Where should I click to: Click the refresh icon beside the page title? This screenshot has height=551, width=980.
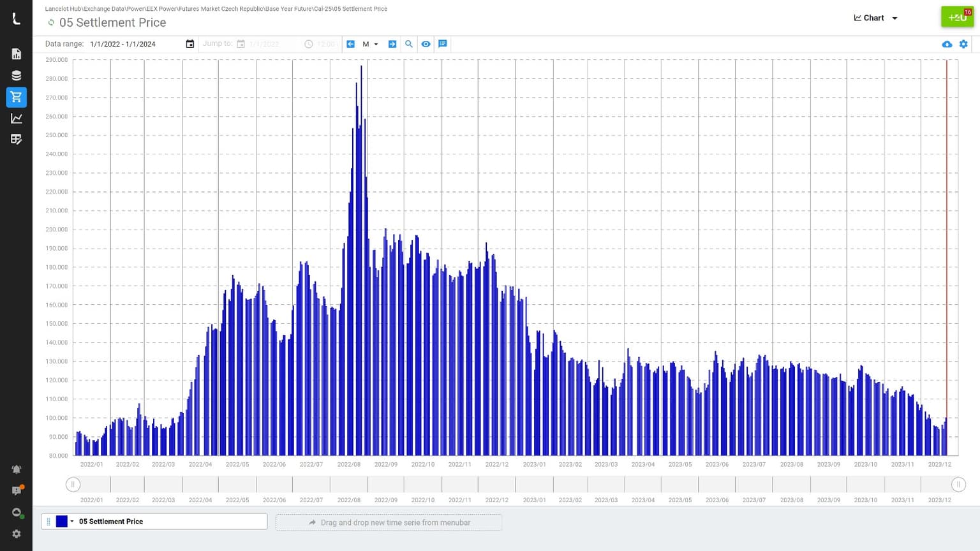point(51,22)
